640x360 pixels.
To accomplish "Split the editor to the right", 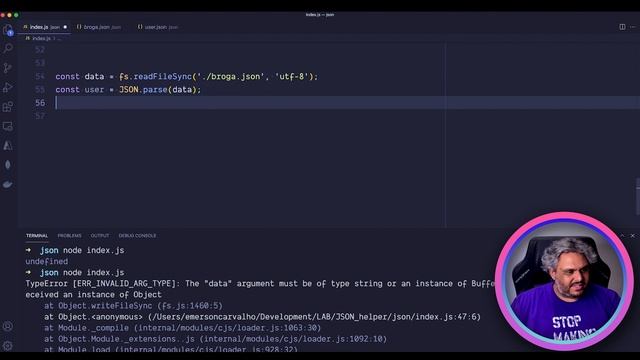I will [x=622, y=27].
